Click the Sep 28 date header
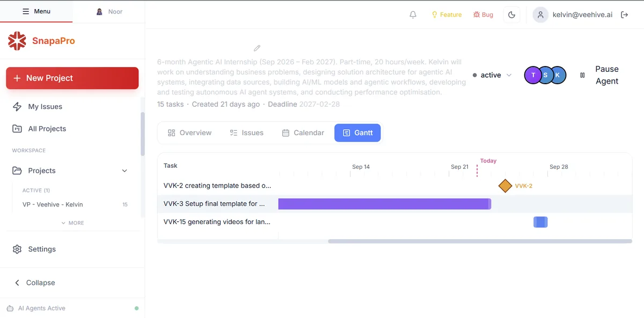Image resolution: width=644 pixels, height=318 pixels. (559, 167)
